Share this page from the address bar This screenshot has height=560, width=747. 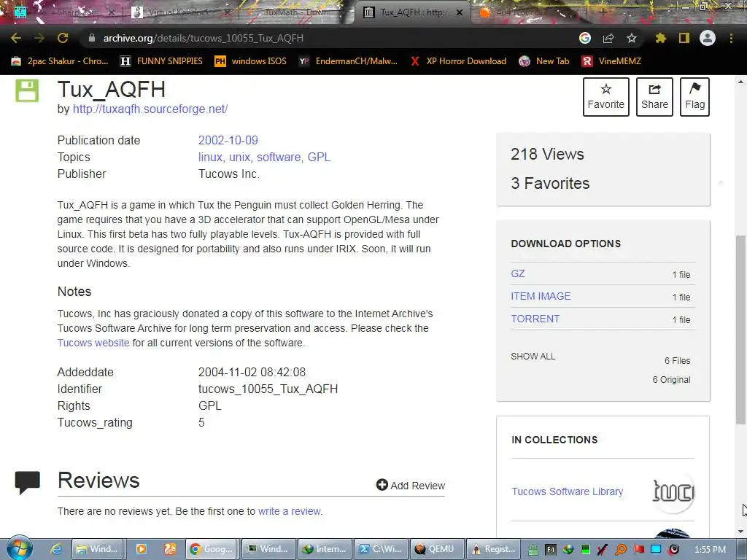tap(608, 38)
